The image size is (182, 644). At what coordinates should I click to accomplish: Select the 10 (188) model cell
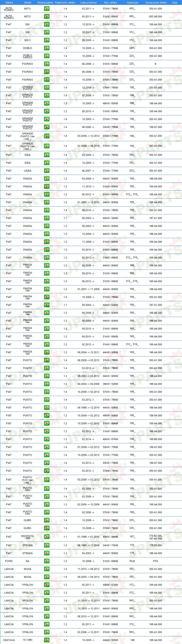coord(27,640)
